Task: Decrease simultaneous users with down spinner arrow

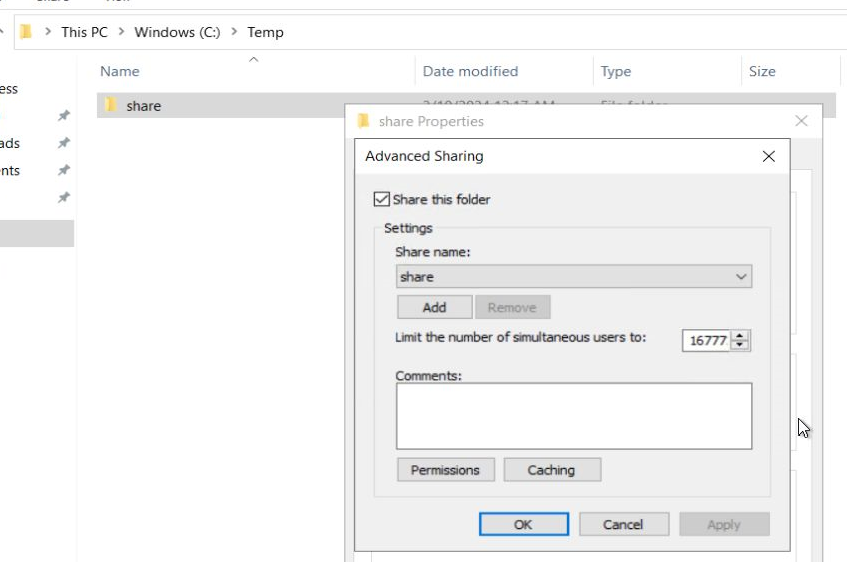Action: 740,345
